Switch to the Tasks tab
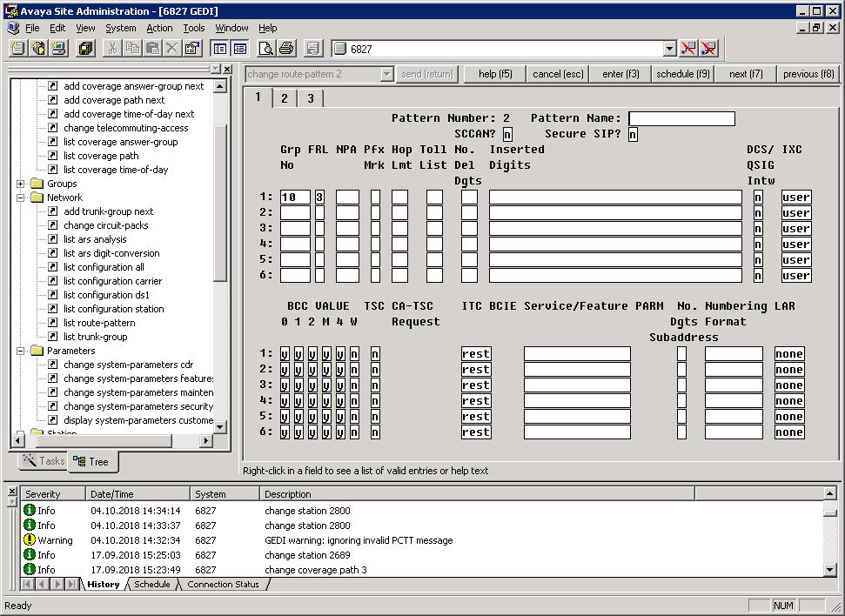Viewport: 845px width, 616px height. point(44,461)
